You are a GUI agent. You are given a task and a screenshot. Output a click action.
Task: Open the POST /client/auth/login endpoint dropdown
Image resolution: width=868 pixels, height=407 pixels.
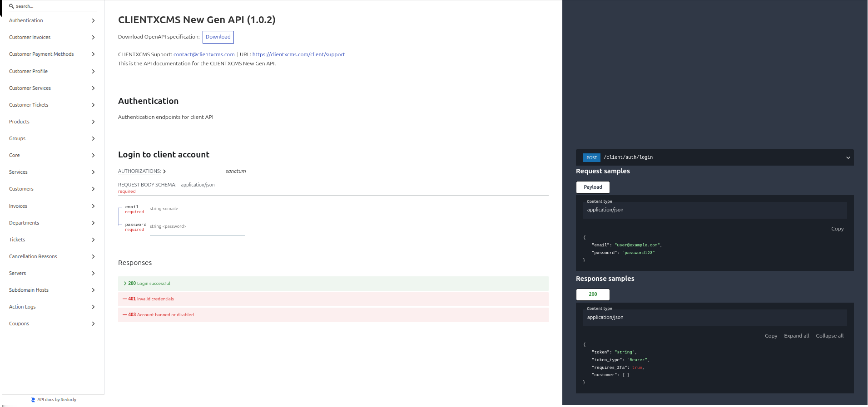pyautogui.click(x=715, y=157)
